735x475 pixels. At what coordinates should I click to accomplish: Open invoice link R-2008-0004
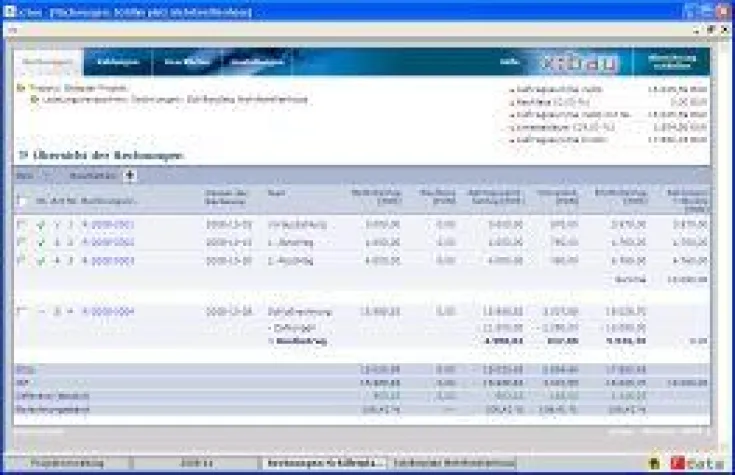tap(107, 311)
